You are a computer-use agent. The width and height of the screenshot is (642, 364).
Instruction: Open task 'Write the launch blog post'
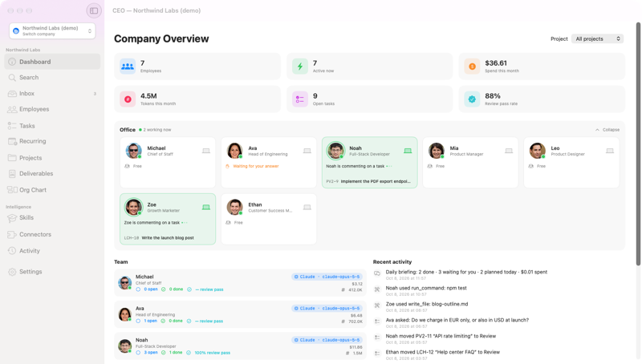[x=168, y=238]
